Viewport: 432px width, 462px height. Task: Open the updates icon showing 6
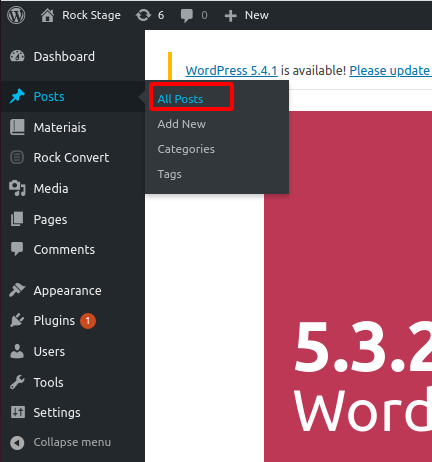coord(143,15)
